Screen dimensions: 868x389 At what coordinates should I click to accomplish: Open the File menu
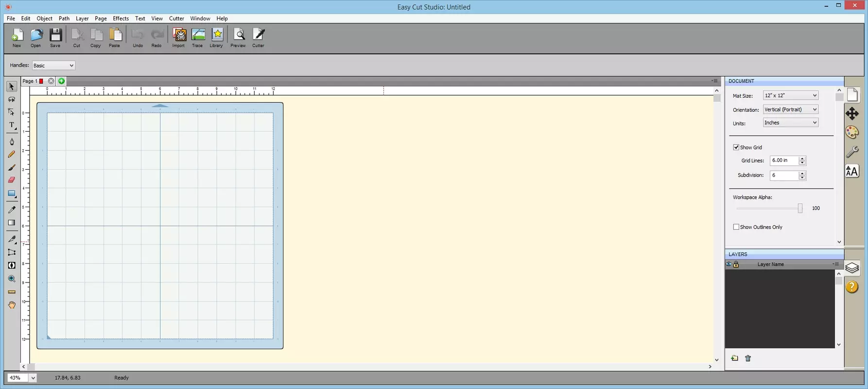(11, 18)
